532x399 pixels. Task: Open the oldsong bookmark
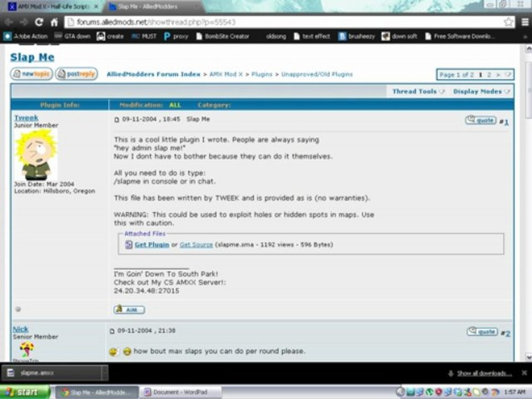[x=275, y=37]
